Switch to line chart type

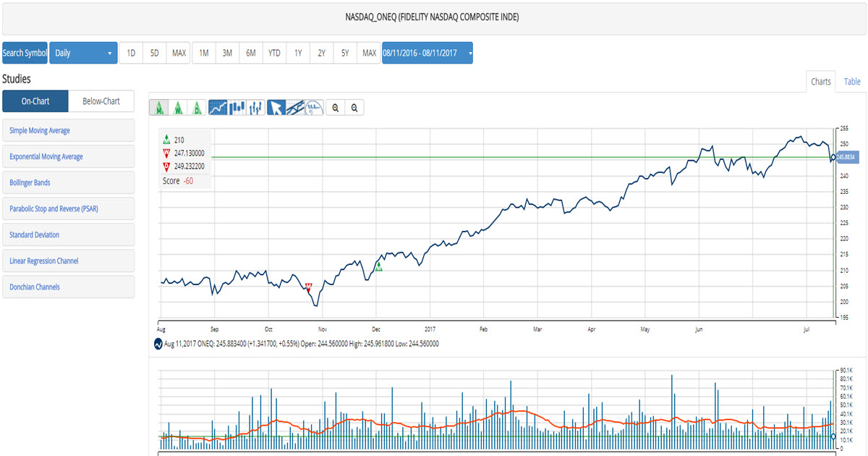pyautogui.click(x=218, y=108)
